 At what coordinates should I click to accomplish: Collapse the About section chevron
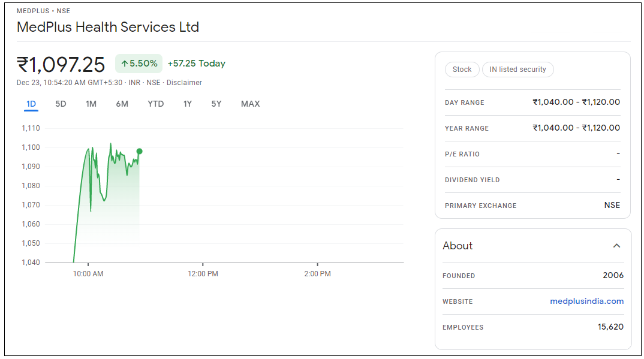tap(616, 246)
